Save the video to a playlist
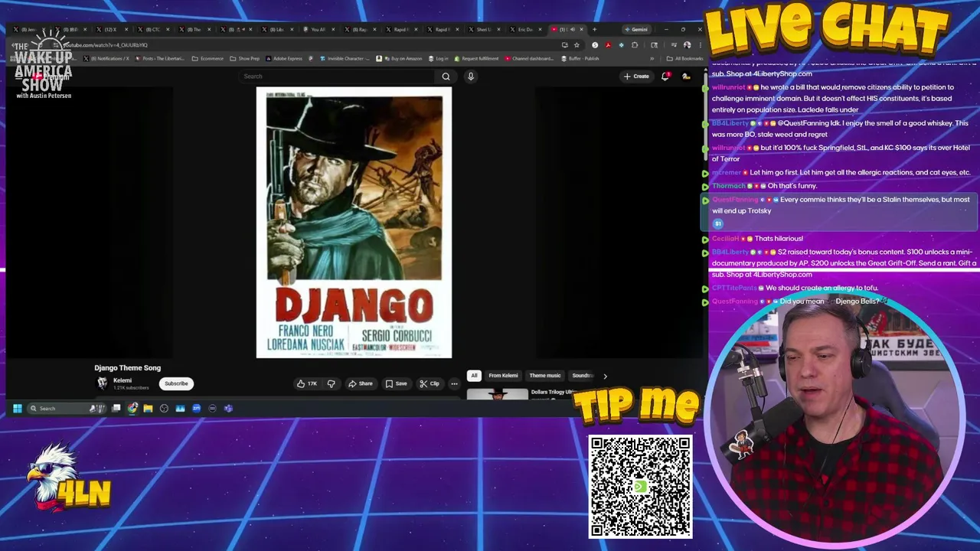This screenshot has height=551, width=980. coord(396,383)
